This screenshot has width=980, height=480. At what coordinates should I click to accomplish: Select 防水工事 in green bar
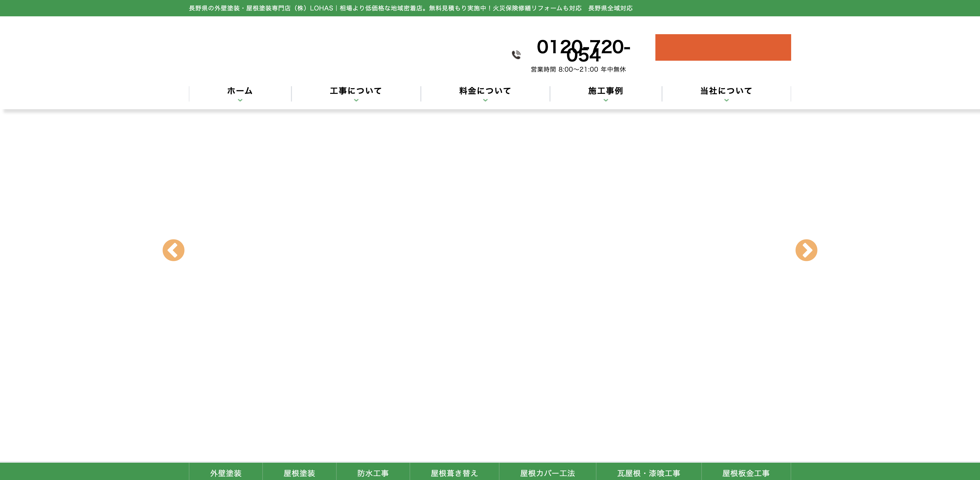(x=373, y=473)
